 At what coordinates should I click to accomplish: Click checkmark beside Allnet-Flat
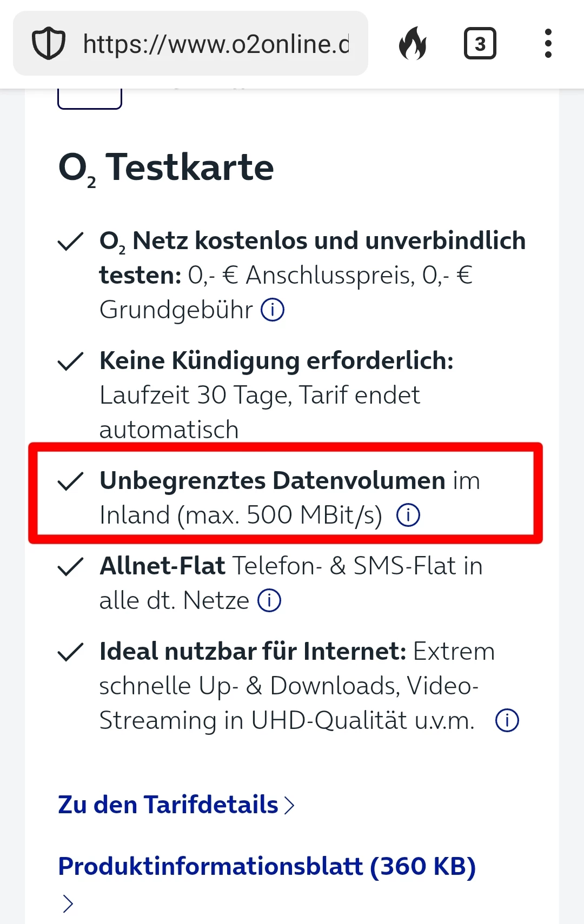point(70,566)
